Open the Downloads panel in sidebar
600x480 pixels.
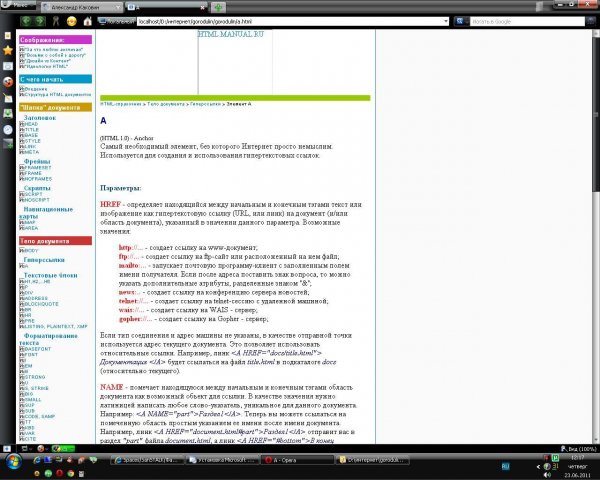pyautogui.click(x=8, y=113)
